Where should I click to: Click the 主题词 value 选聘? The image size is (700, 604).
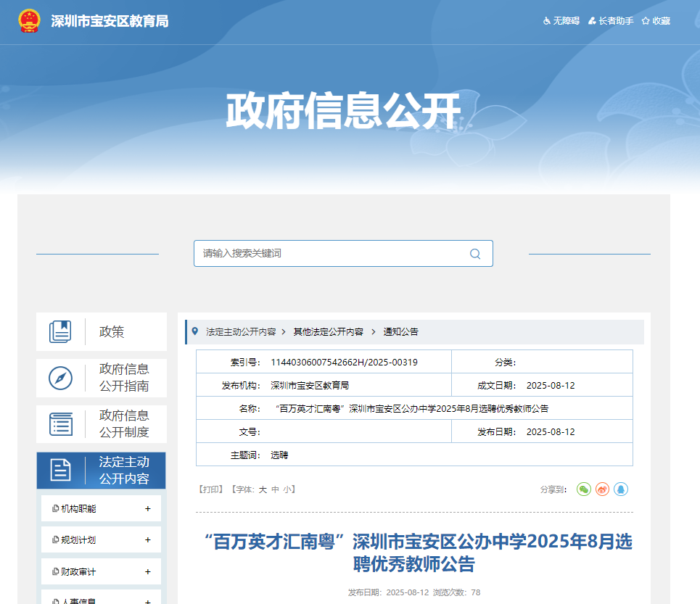click(279, 455)
